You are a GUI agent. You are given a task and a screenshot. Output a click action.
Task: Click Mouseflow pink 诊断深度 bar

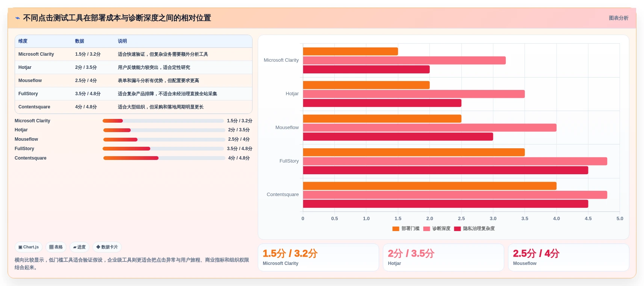tap(430, 128)
